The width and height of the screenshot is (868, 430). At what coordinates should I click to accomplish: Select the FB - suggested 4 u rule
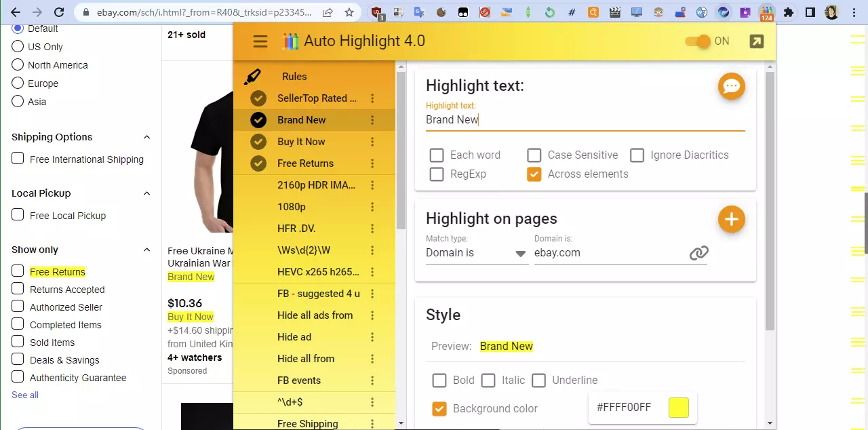[319, 294]
